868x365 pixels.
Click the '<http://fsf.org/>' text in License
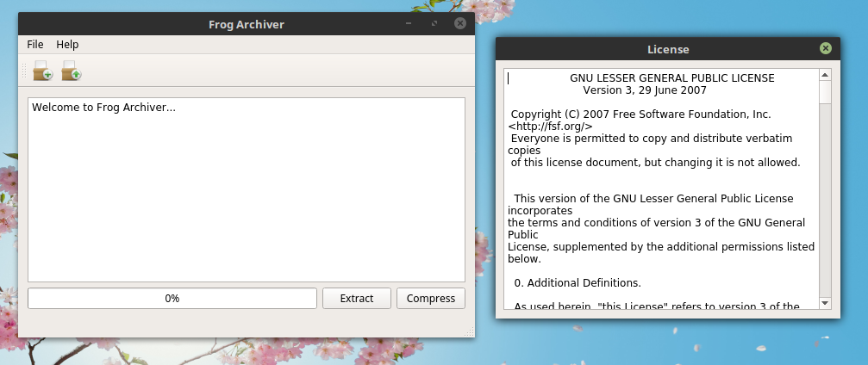pyautogui.click(x=550, y=126)
